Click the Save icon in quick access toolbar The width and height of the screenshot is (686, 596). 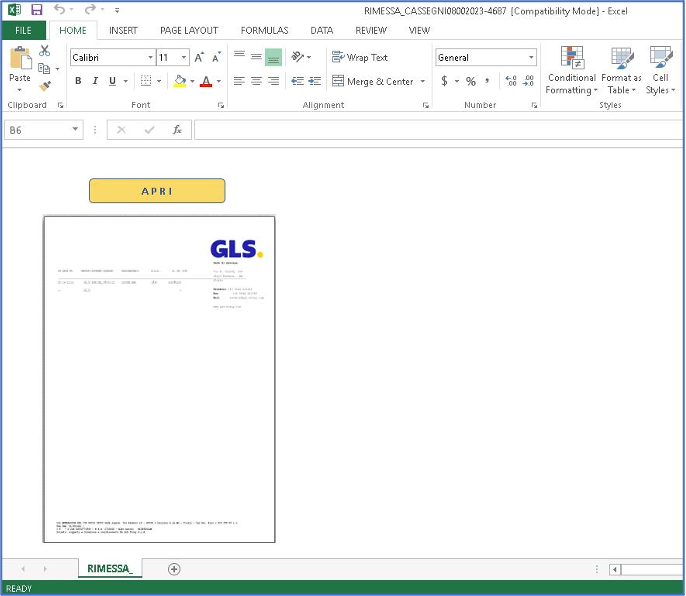point(36,10)
